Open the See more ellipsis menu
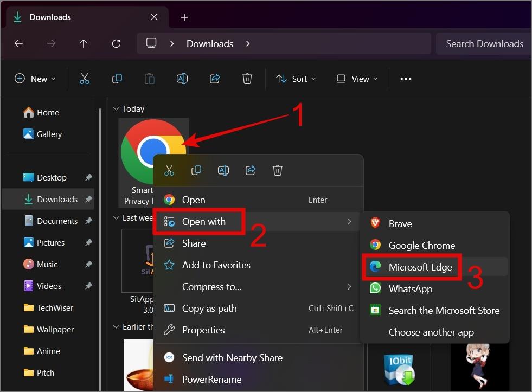The image size is (532, 392). tap(406, 79)
